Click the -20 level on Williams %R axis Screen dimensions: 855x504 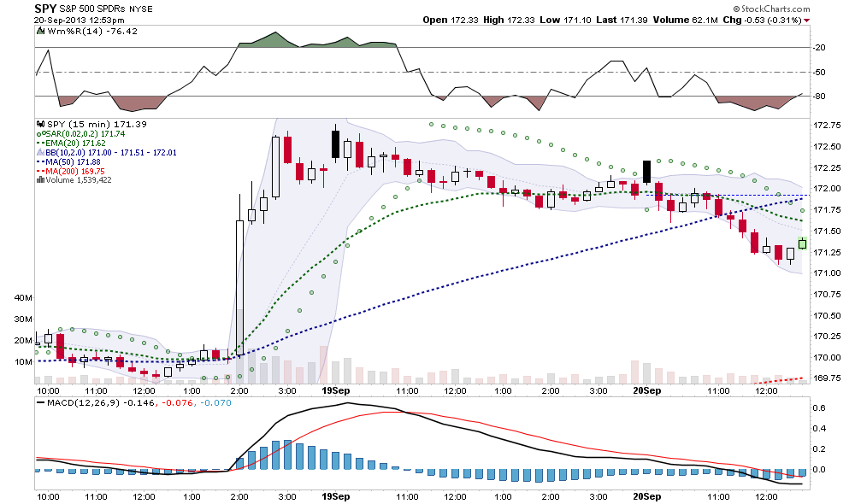(x=819, y=47)
